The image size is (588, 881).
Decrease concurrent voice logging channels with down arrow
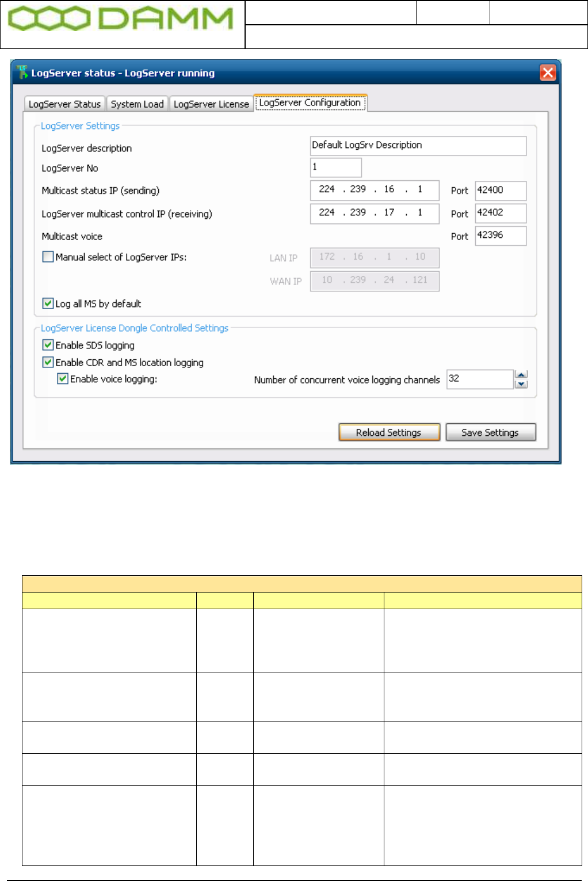coord(521,384)
